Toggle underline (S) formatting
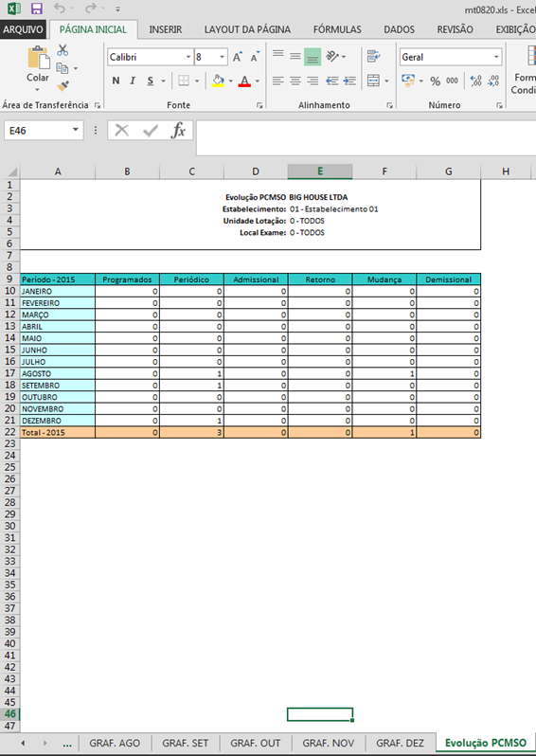 151,81
